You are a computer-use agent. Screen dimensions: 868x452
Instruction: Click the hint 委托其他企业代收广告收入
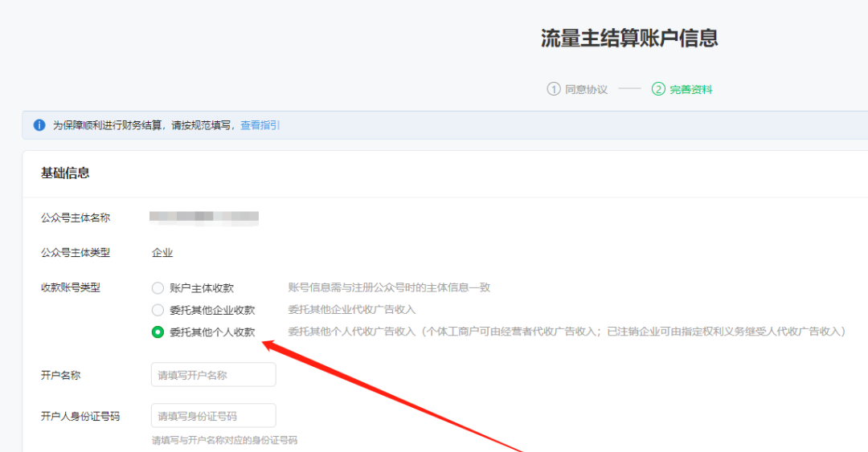click(351, 309)
